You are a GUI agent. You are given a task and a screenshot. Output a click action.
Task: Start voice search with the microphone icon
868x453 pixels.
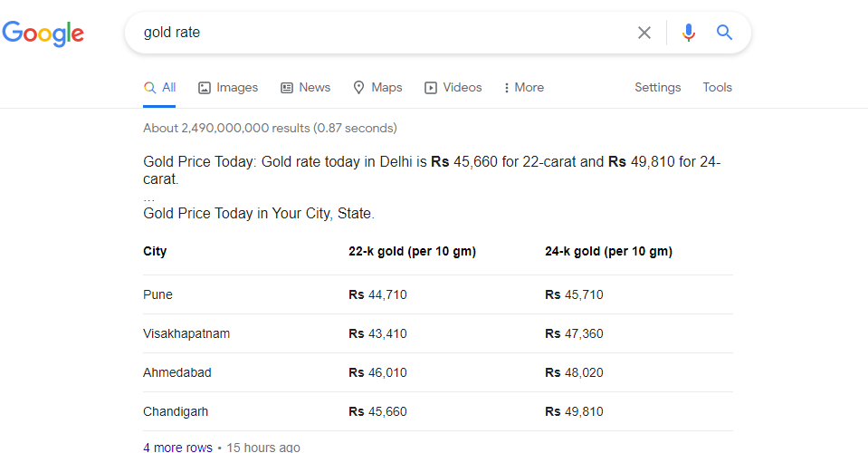tap(688, 33)
